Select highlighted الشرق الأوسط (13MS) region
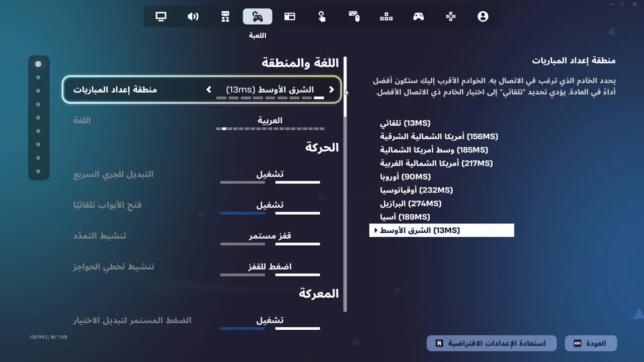The image size is (644, 362). point(442,230)
